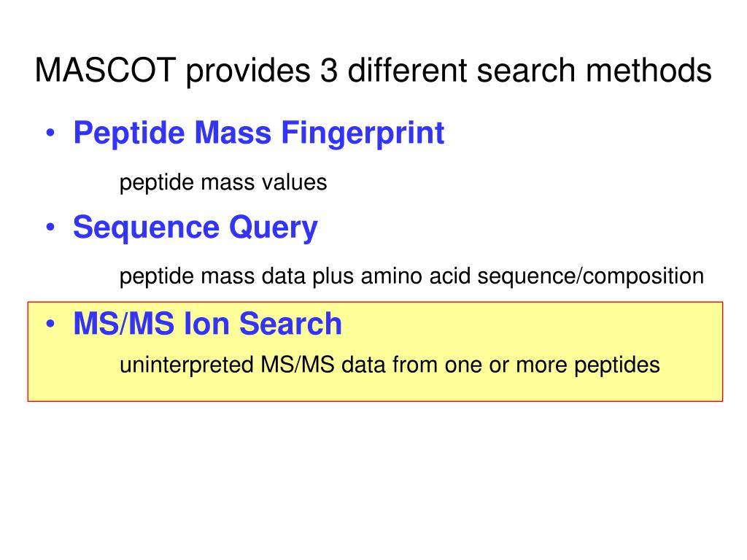Click the bullet beside MS/MS Ion Search

50,324
